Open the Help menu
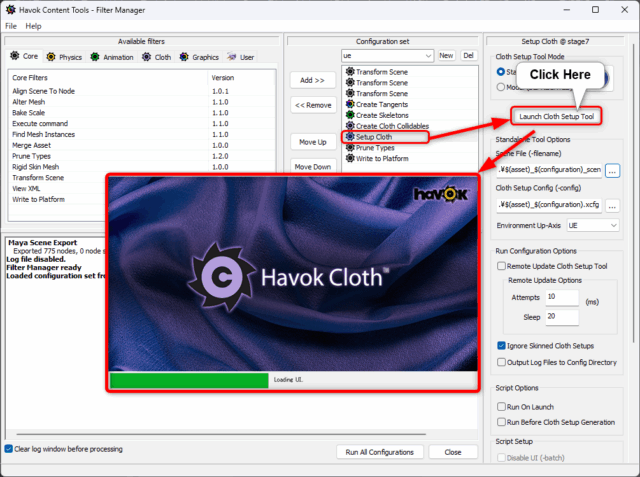640x477 pixels. (x=34, y=25)
